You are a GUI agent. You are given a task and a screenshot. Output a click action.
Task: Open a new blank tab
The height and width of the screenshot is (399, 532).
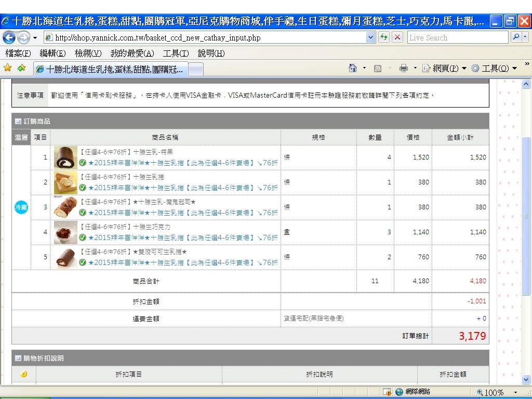(196, 70)
